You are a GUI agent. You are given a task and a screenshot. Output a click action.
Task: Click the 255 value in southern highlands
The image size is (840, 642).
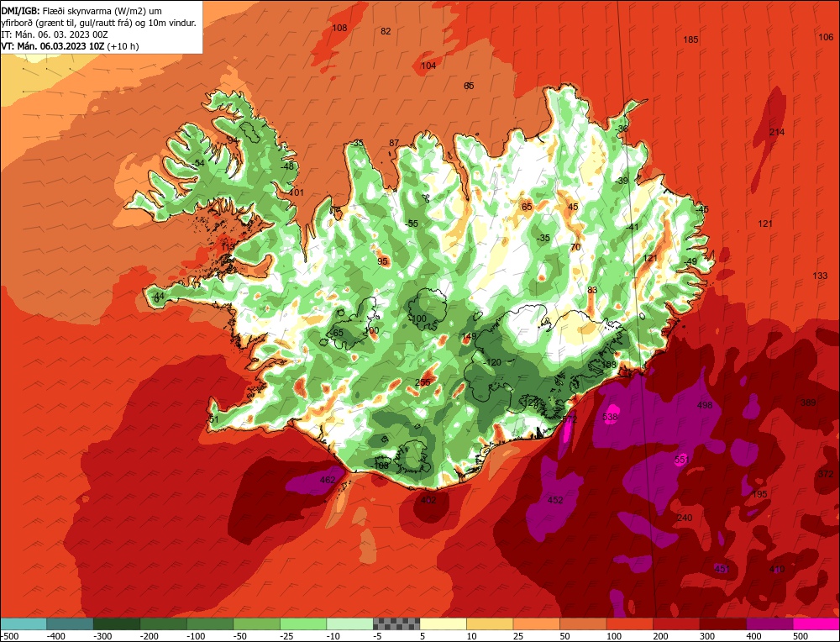[423, 382]
